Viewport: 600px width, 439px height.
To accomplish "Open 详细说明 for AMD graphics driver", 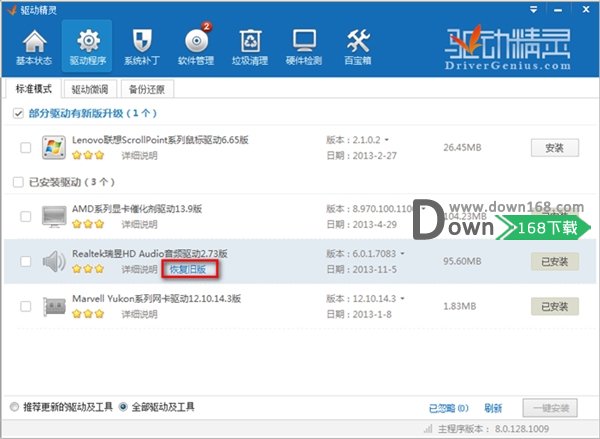I will pos(139,224).
